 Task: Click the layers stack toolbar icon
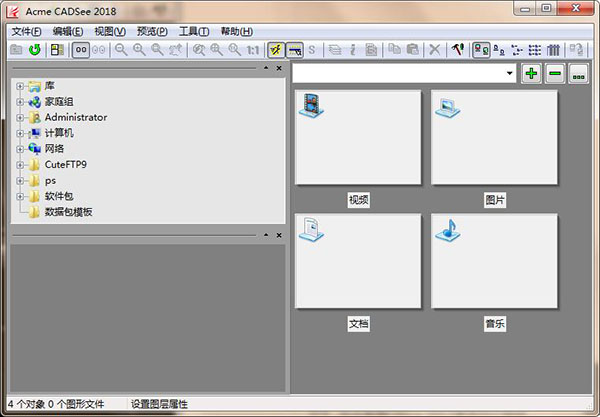point(335,50)
